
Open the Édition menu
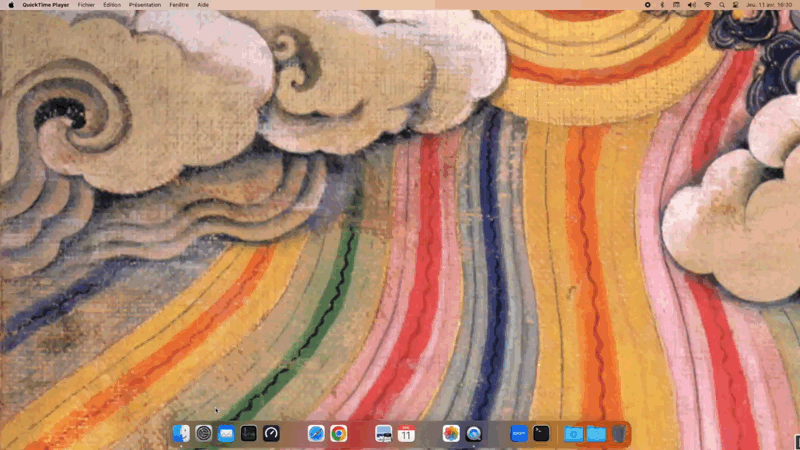point(112,5)
